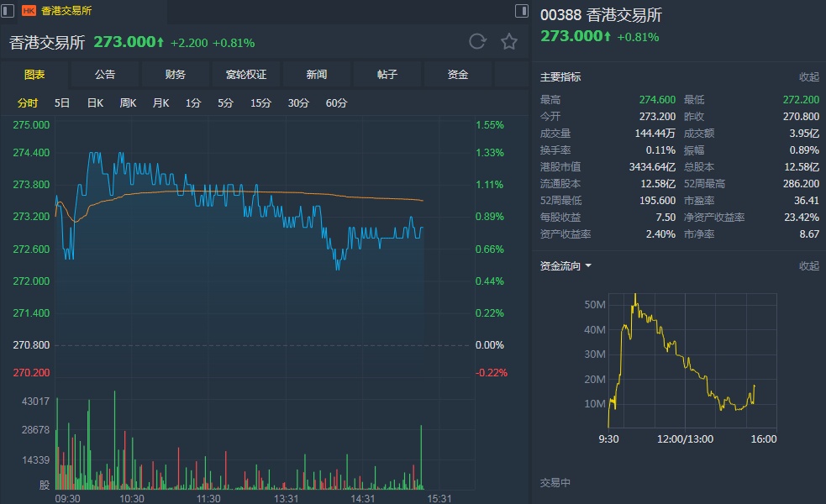Select the 日K chart period
Screen dimensions: 826x504
pos(95,102)
